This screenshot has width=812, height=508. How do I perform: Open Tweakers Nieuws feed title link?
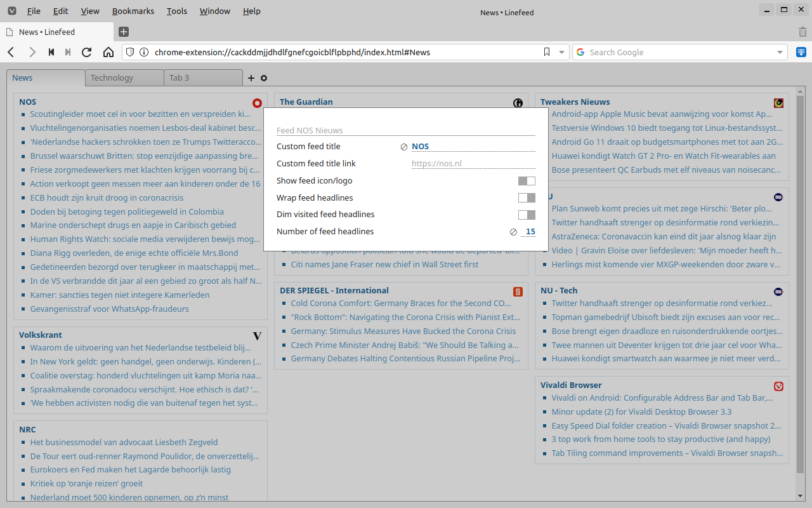575,102
